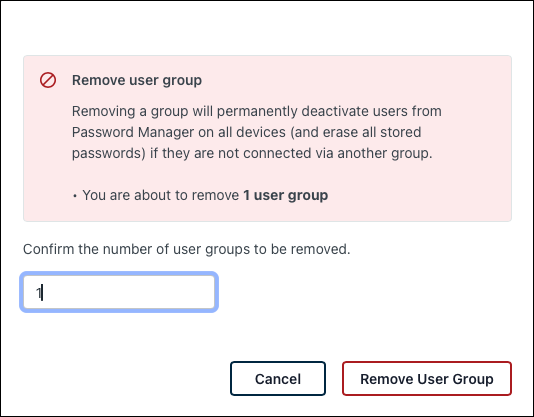Focus the number confirmation input field
534x417 pixels.
(x=119, y=292)
